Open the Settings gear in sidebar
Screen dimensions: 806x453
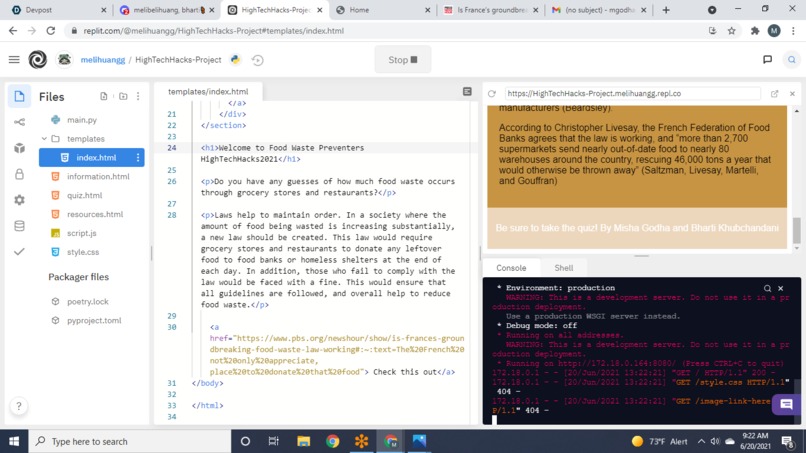(20, 200)
